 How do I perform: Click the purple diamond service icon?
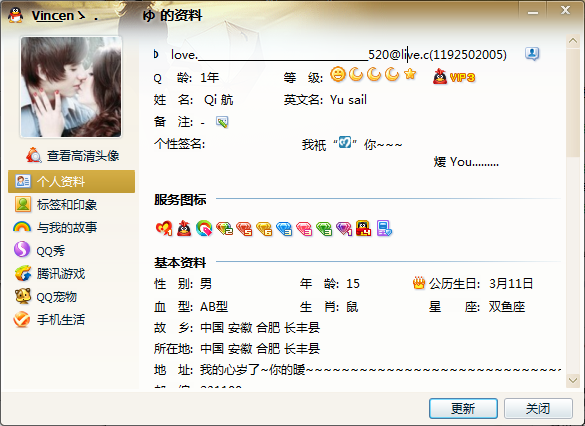[x=344, y=228]
